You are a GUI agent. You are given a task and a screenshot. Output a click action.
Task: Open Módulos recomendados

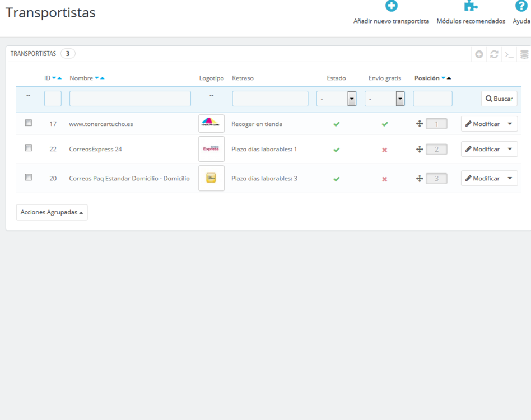471,6
